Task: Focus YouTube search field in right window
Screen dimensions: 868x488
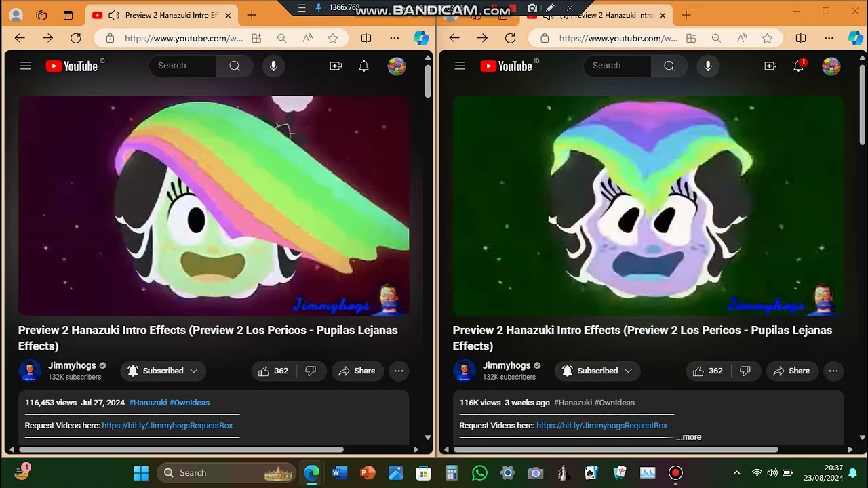Action: [x=618, y=66]
